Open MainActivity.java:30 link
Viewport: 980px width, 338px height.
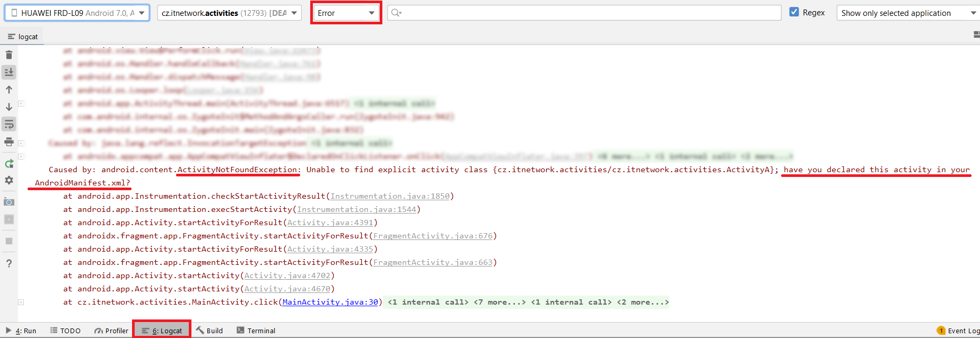point(330,302)
